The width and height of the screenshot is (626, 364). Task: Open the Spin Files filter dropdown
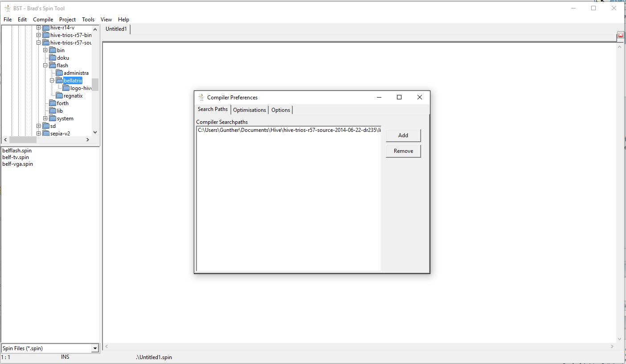coord(94,348)
